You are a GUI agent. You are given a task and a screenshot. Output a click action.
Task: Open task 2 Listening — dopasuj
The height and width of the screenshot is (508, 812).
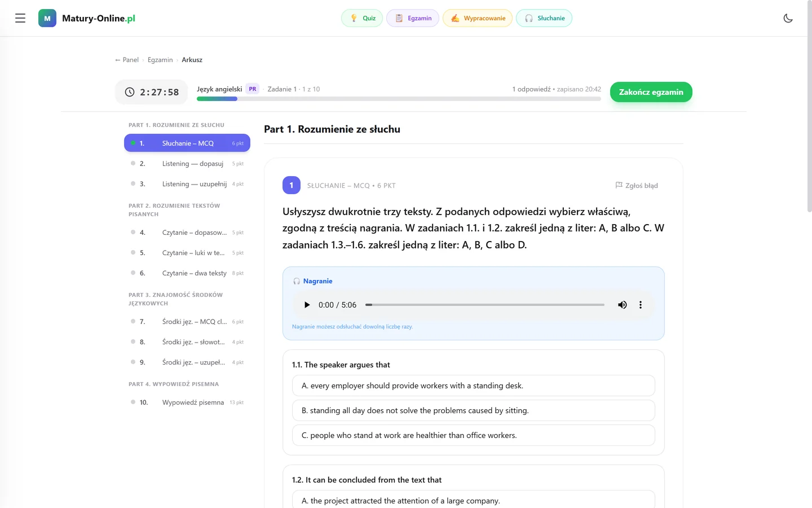point(187,164)
